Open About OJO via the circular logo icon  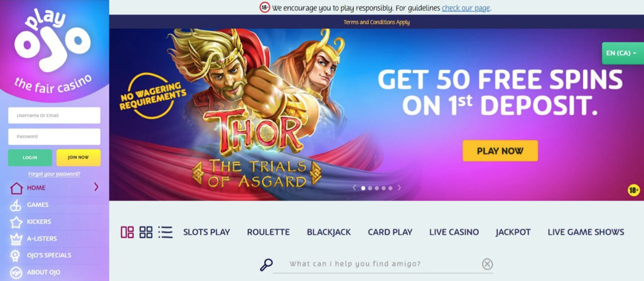click(x=16, y=273)
